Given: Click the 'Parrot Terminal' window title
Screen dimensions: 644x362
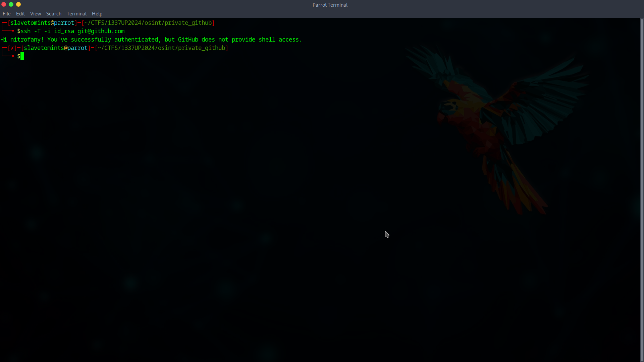Looking at the screenshot, I should coord(330,5).
